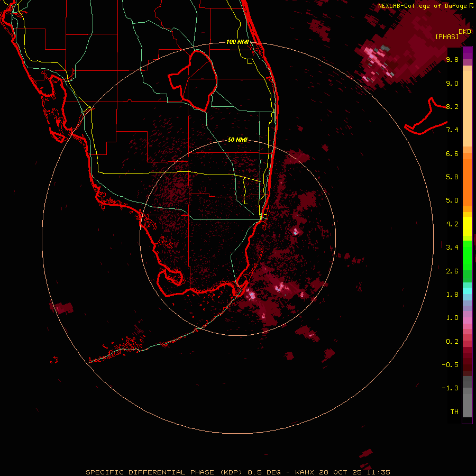Select the 8.2 scale value
The height and width of the screenshot is (476, 476).
(452, 106)
